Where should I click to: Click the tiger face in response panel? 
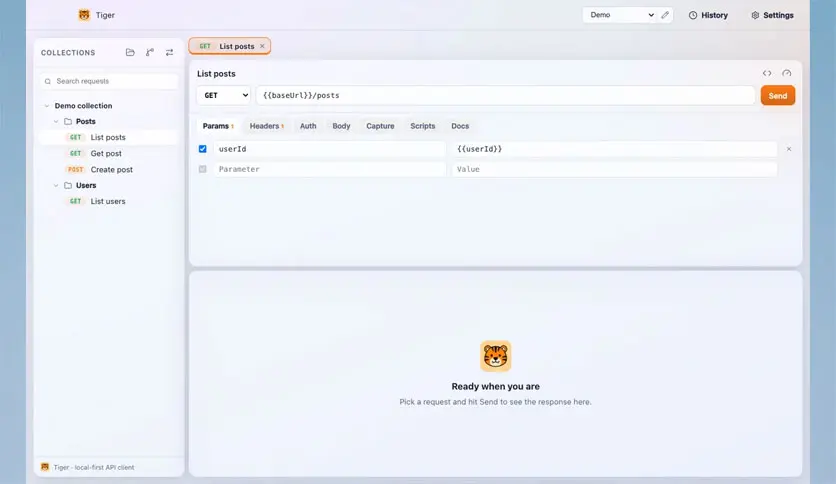coord(495,356)
